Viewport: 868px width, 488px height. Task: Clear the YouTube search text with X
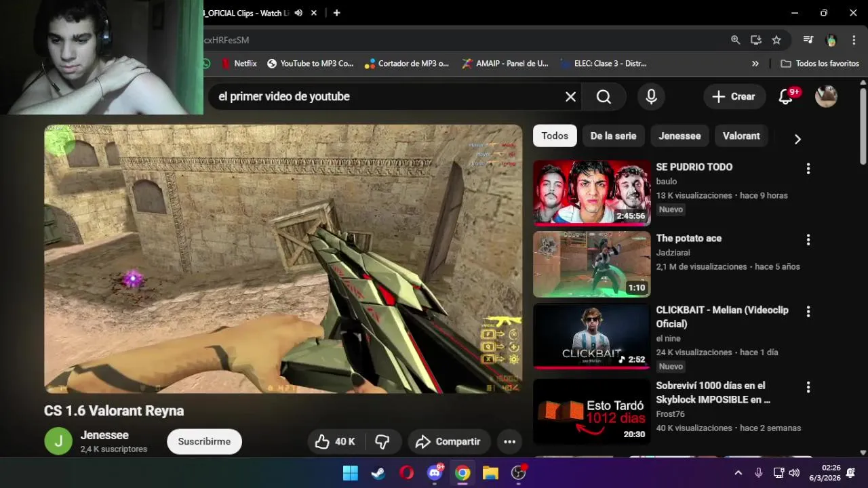pos(570,97)
